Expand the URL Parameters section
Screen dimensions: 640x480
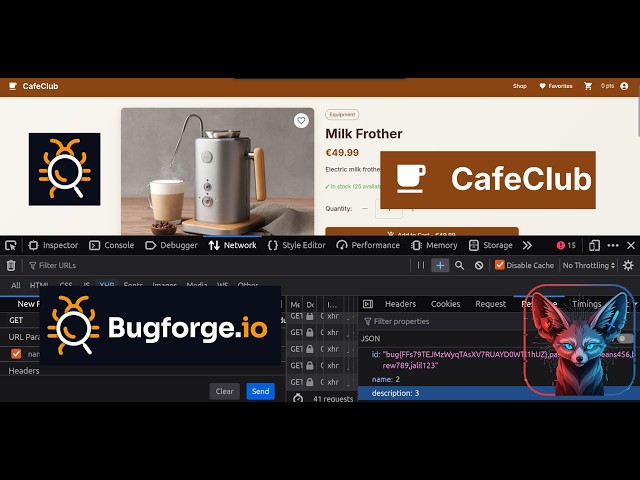click(24, 337)
